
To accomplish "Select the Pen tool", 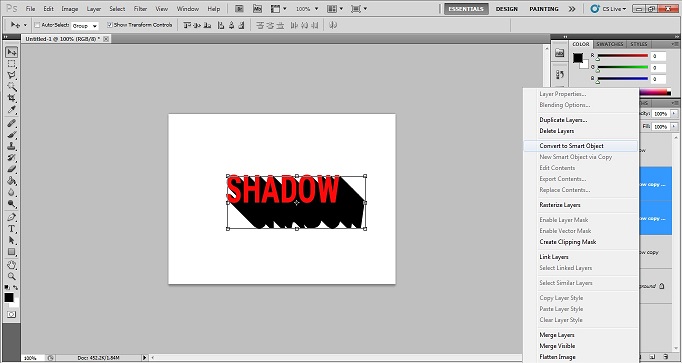I will click(12, 217).
